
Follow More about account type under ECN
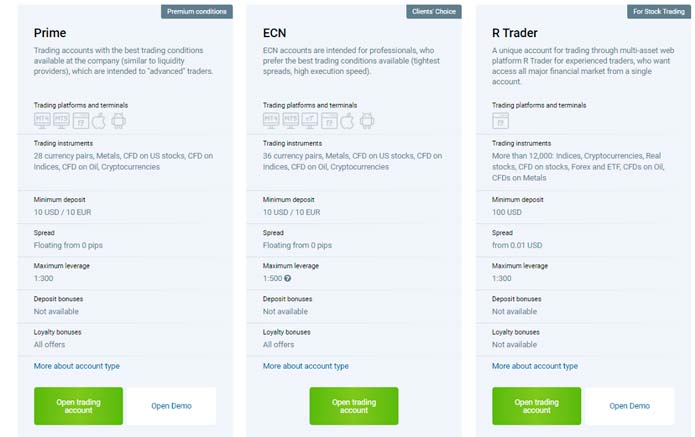coord(306,366)
